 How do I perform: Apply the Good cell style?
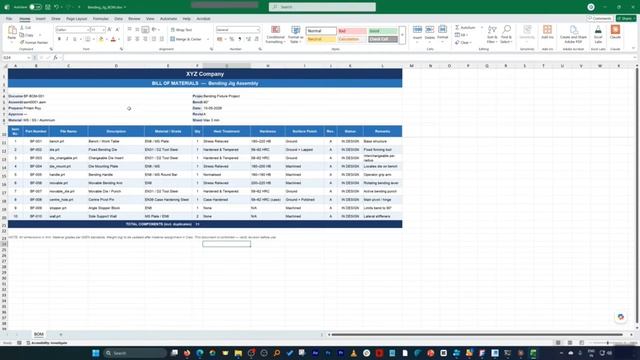[x=383, y=31]
